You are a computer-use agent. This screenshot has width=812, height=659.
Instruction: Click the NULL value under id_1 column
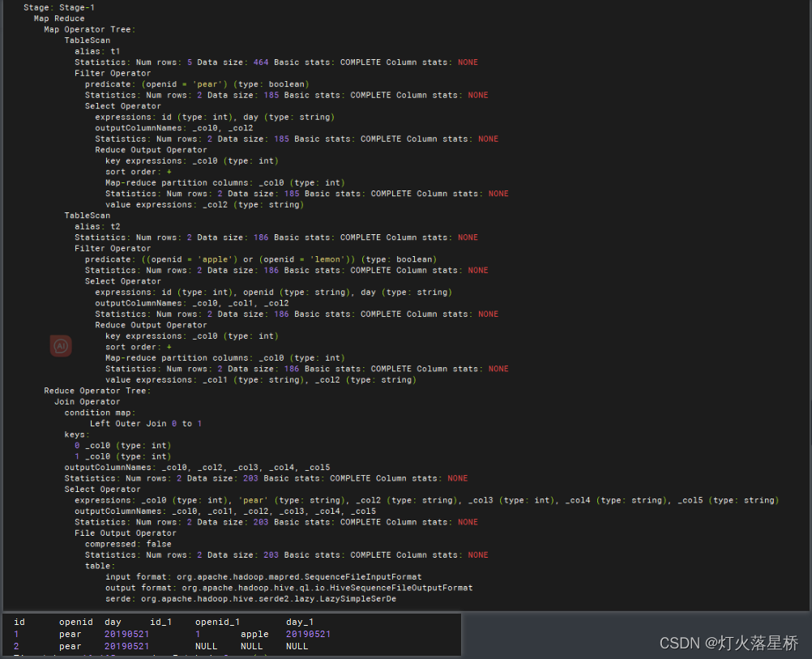point(206,647)
